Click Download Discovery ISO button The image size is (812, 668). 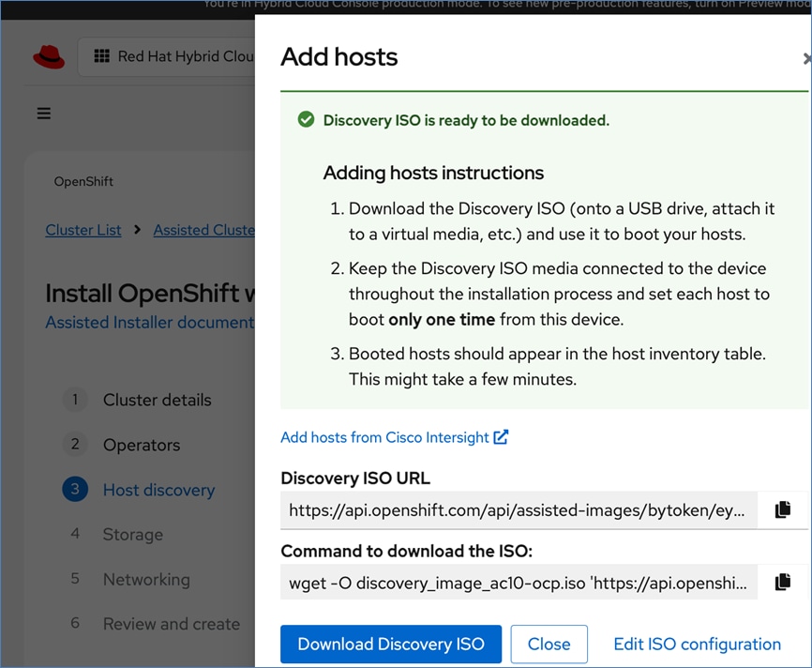391,645
